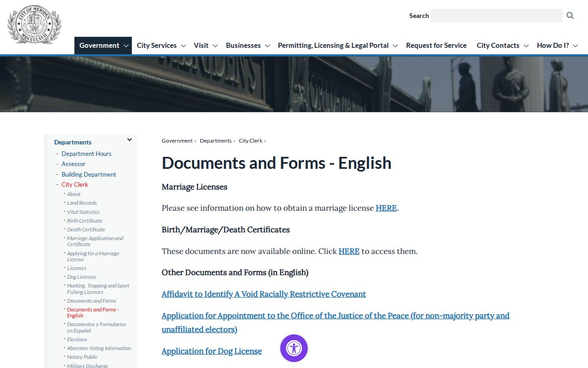588x368 pixels.
Task: Click the City Clerk breadcrumb
Action: [250, 141]
